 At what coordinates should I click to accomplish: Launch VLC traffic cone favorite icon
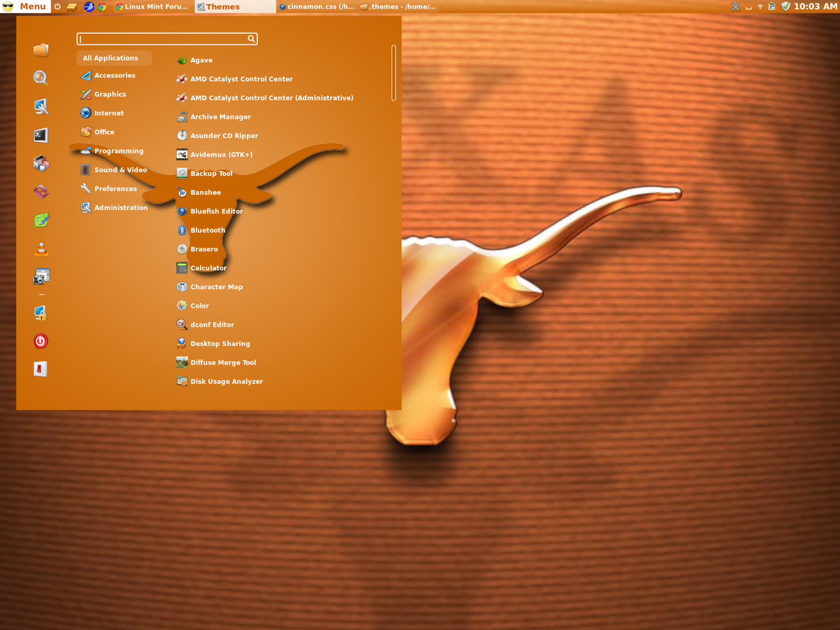(41, 249)
